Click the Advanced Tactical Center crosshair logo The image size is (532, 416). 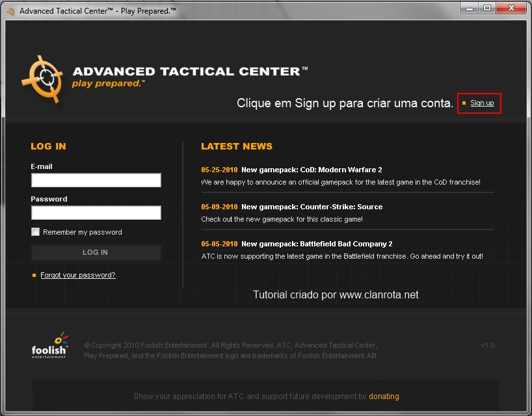pyautogui.click(x=43, y=79)
